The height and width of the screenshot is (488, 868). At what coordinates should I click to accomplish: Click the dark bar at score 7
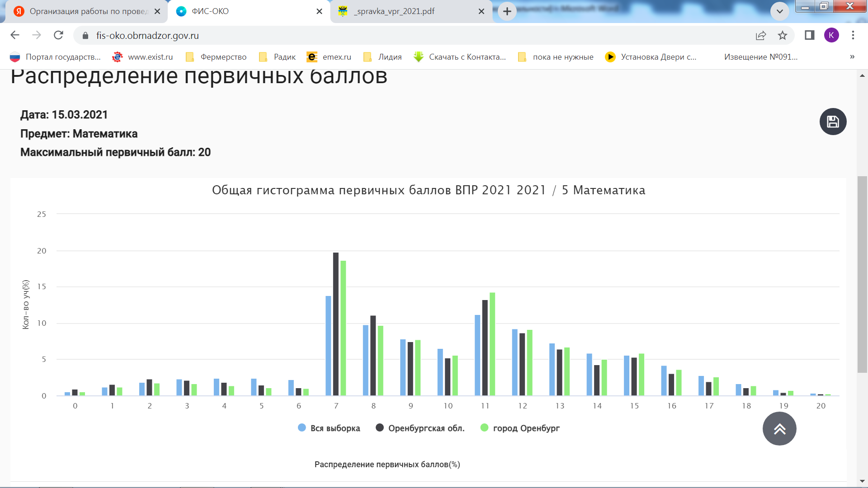pyautogui.click(x=336, y=324)
